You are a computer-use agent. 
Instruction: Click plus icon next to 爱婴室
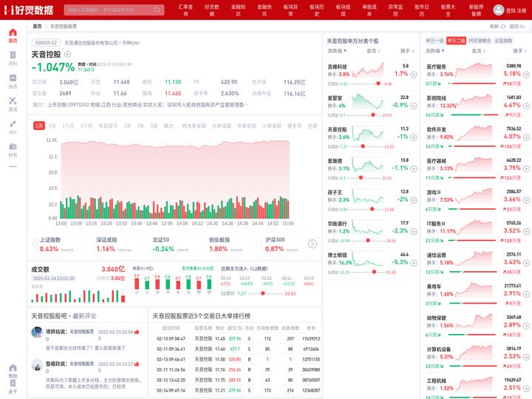414,106
